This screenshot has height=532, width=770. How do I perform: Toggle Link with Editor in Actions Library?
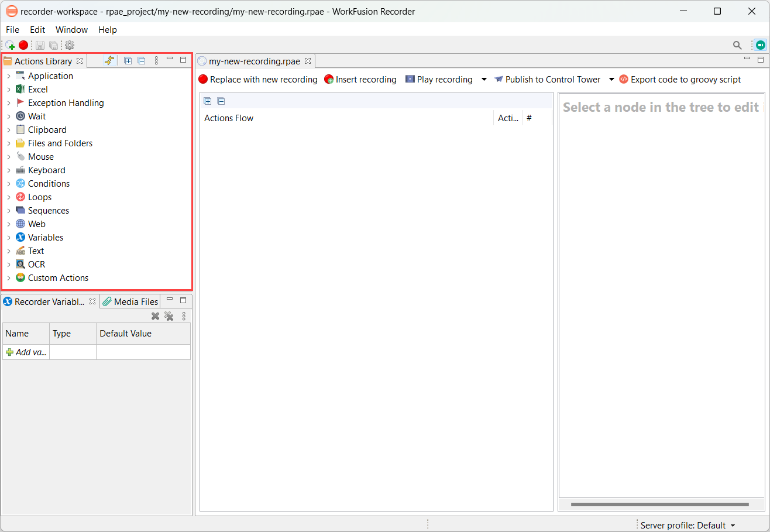[109, 60]
